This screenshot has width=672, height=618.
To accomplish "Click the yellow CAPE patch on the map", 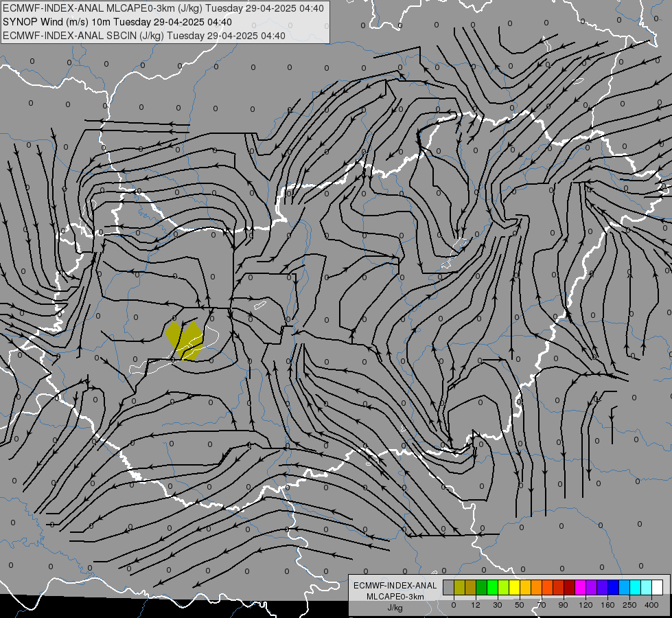I will tap(184, 340).
